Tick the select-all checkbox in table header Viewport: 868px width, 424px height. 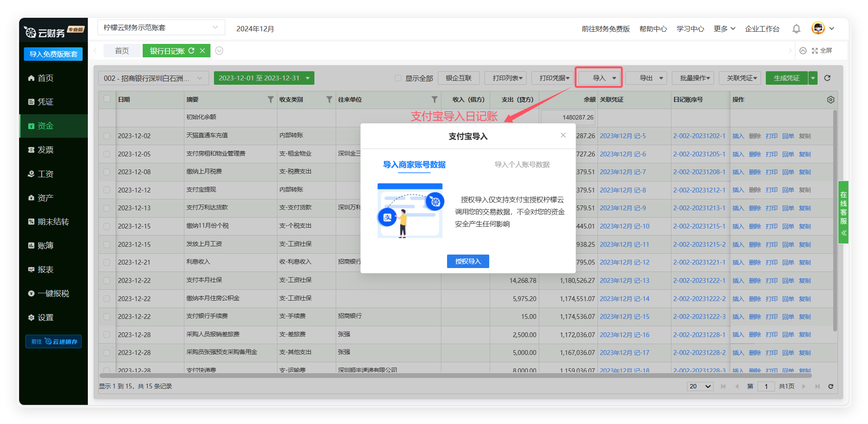pyautogui.click(x=107, y=99)
